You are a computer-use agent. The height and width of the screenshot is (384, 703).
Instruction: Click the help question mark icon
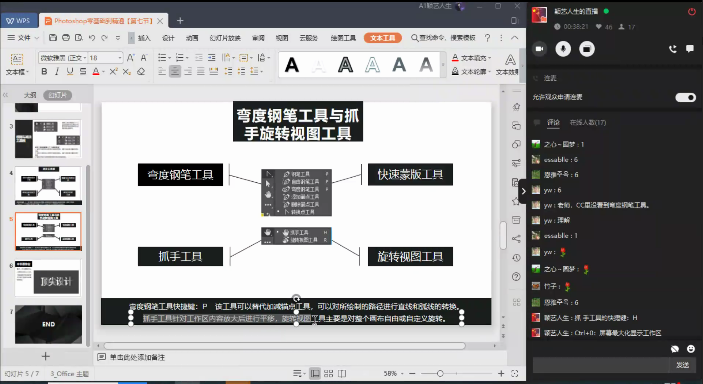click(487, 38)
